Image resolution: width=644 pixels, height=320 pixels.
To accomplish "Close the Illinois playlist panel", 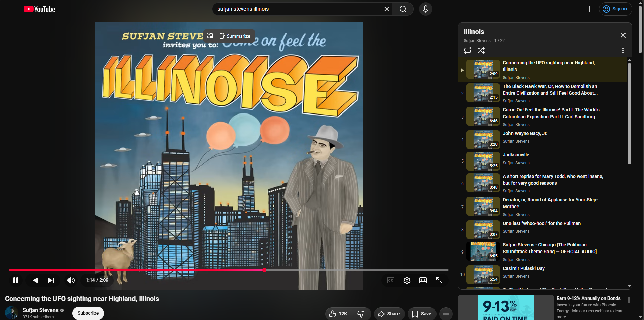I will click(623, 35).
